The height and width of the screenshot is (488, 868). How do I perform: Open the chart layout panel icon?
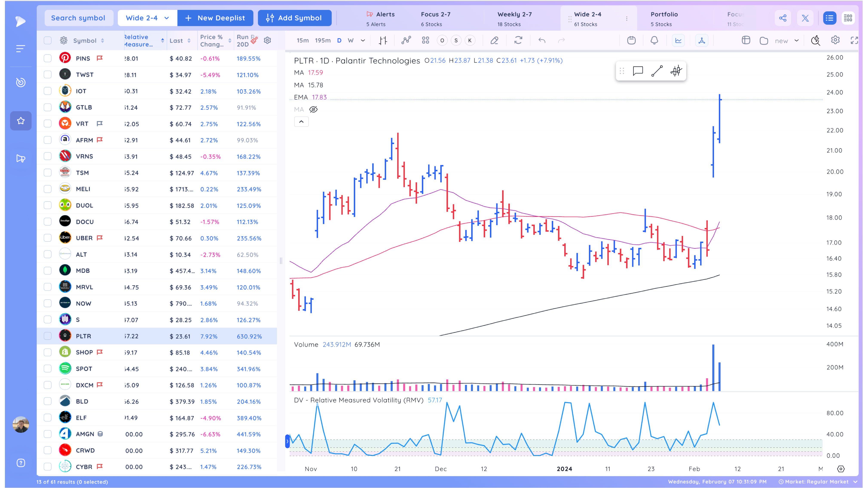(x=746, y=40)
